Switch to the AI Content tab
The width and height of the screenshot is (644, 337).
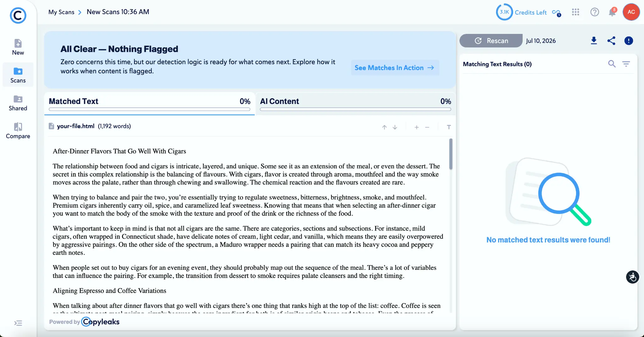click(x=355, y=104)
